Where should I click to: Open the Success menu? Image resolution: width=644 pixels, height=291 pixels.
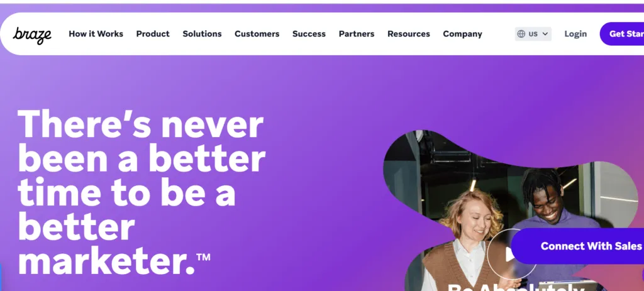[309, 34]
